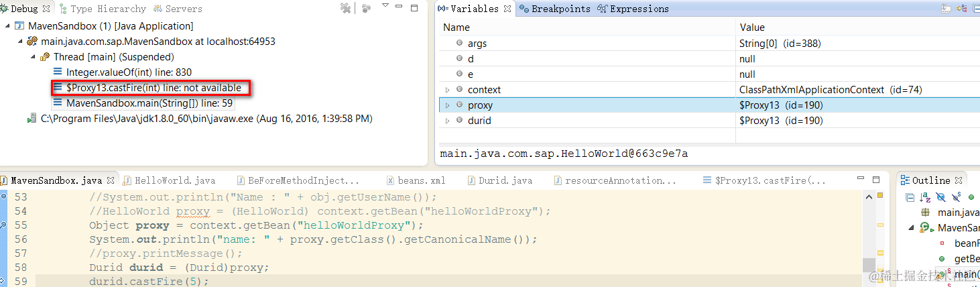The image size is (980, 287).
Task: Click variable e in Variables list
Action: [x=471, y=74]
